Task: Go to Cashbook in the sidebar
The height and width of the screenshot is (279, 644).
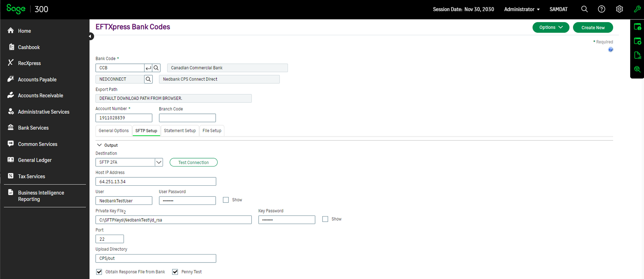Action: click(29, 47)
